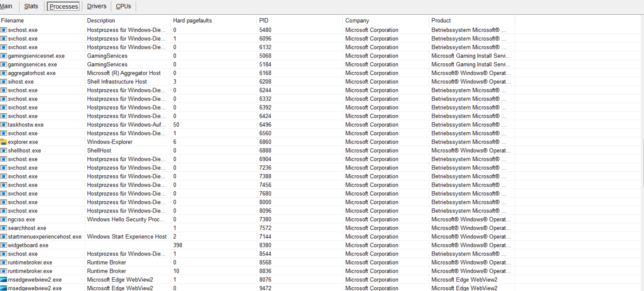
Task: Click the gamingservicesnet.exe process icon
Action: 3,56
